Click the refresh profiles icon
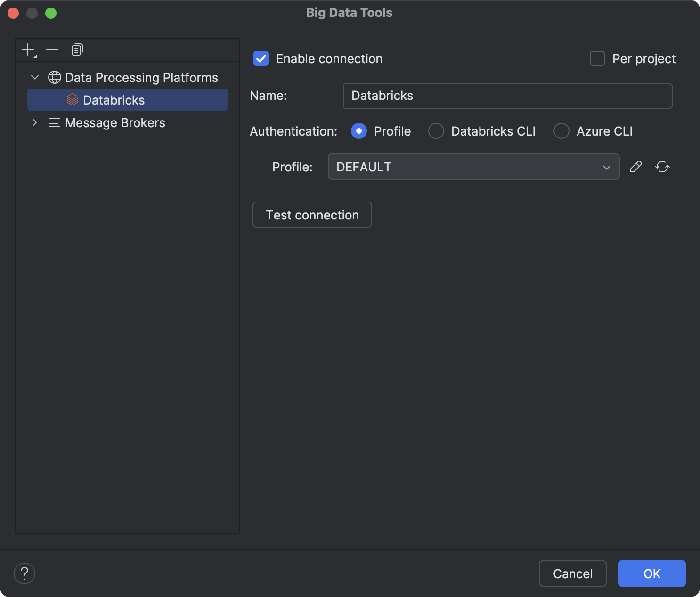This screenshot has height=597, width=700. pos(662,167)
